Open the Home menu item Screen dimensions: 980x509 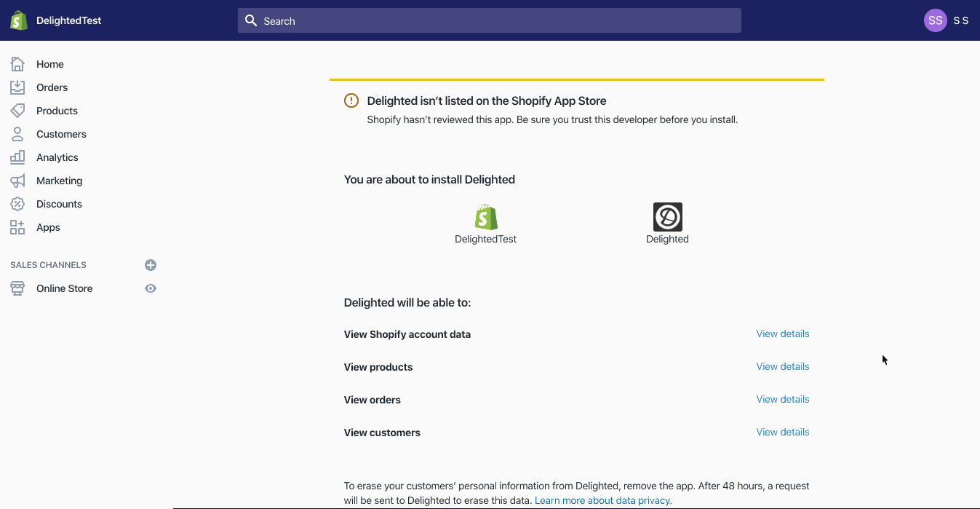coord(50,64)
